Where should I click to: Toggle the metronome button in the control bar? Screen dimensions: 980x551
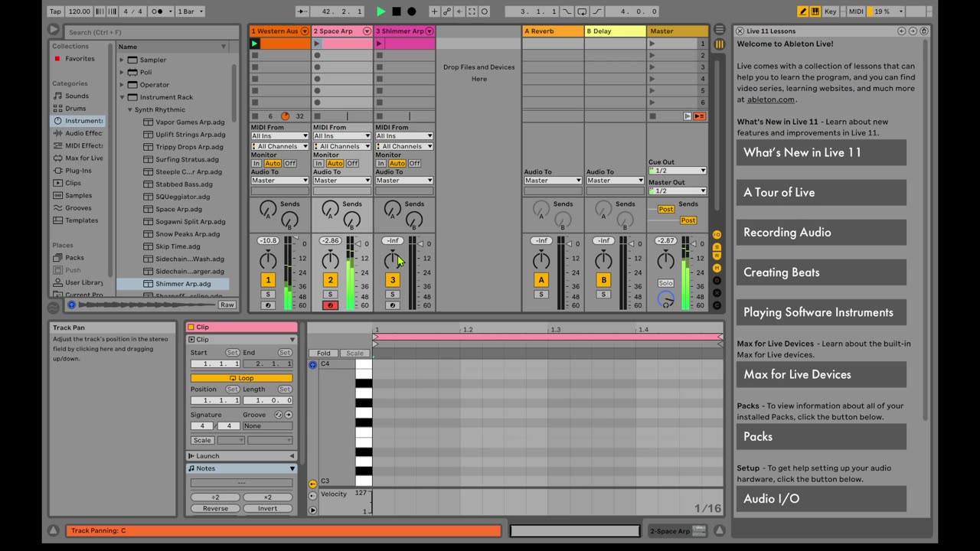coord(158,11)
